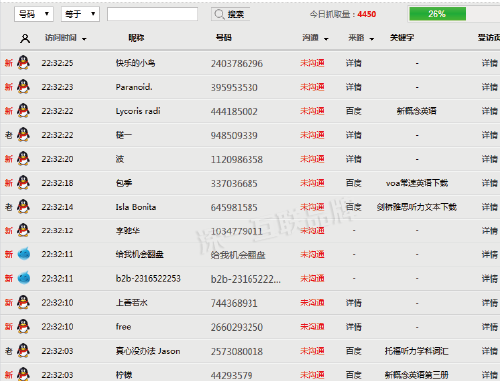
Task: Click the nickname Isla Bonita
Action: point(136,207)
